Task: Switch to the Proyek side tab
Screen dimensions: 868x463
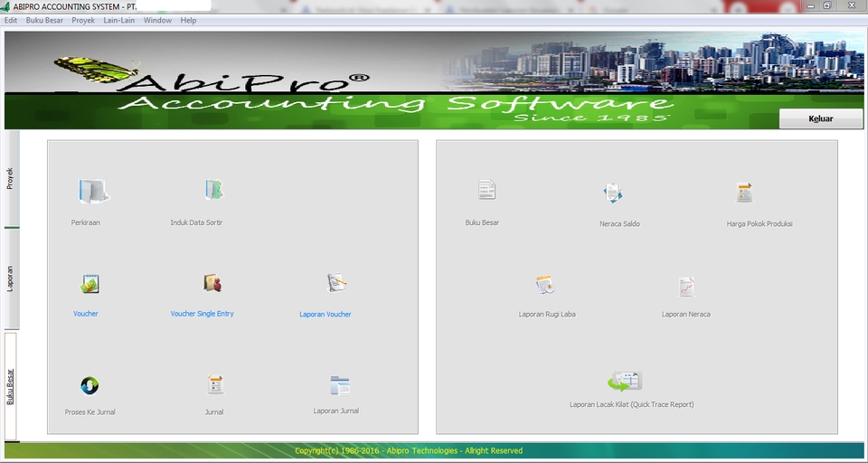Action: pyautogui.click(x=11, y=178)
